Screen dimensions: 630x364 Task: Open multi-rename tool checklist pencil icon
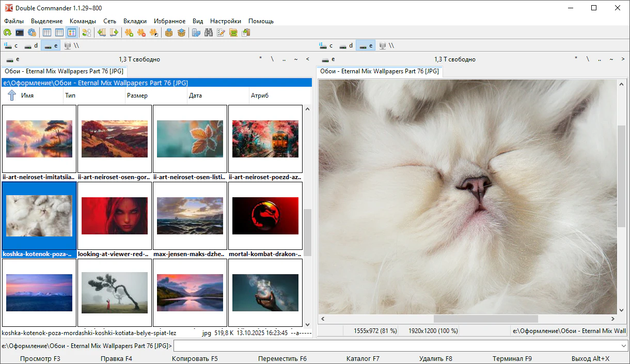pos(221,33)
